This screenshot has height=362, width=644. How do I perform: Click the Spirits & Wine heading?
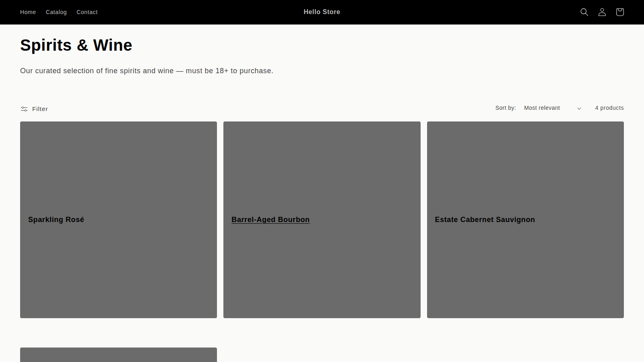(76, 45)
